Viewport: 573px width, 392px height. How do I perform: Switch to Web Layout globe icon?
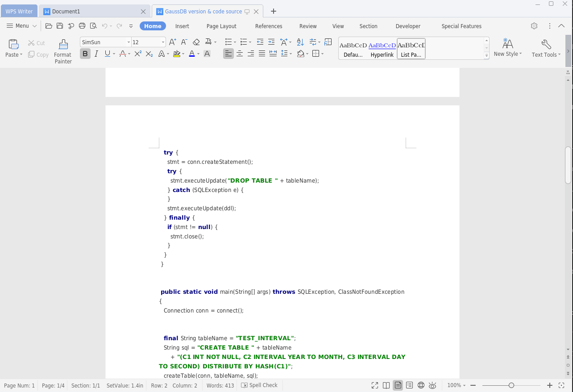pyautogui.click(x=421, y=385)
